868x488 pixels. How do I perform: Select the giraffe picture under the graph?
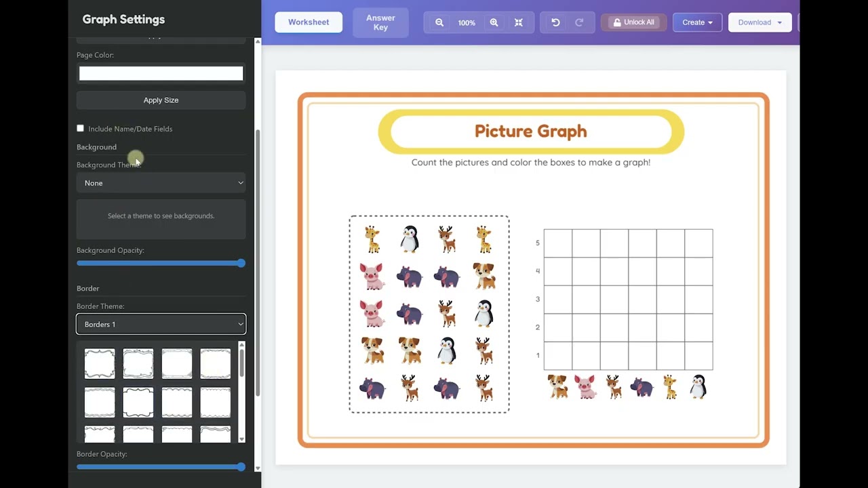pos(670,386)
